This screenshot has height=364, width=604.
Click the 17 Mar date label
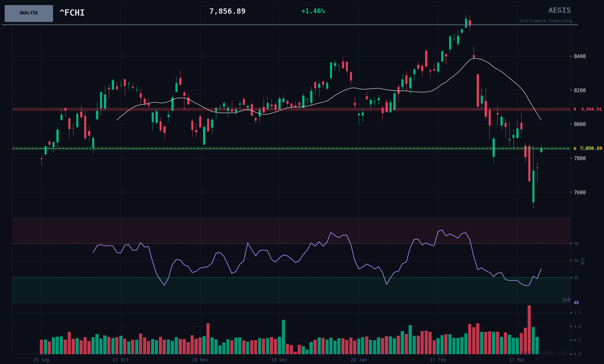tap(517, 360)
